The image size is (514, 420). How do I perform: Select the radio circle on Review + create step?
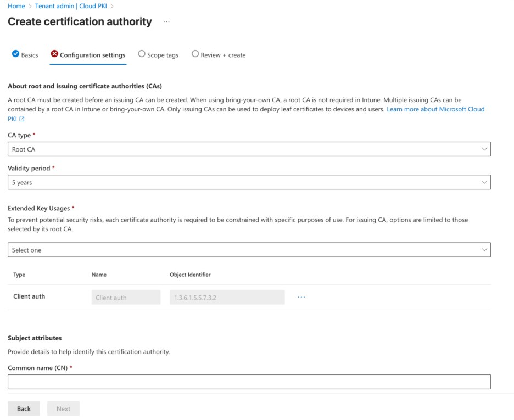(x=195, y=54)
